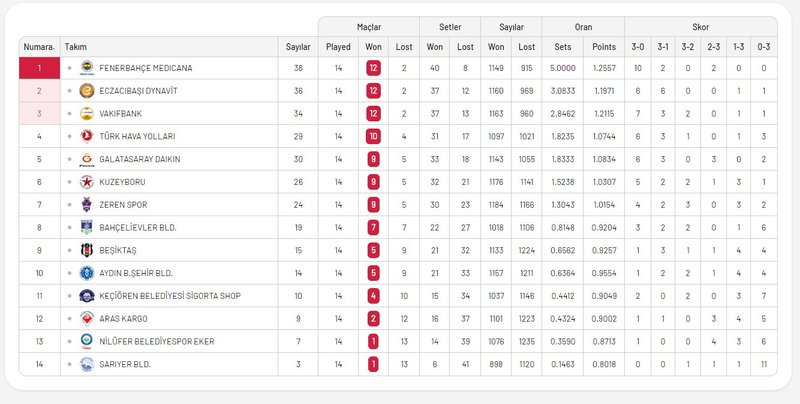Sort by the Takım column header
The width and height of the screenshot is (800, 404).
click(75, 46)
